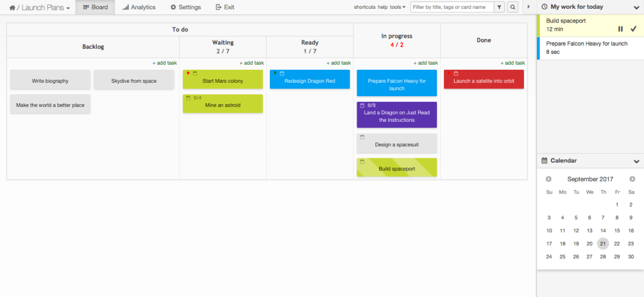Click the green priority arrow on Redesign Dragon Red
Image resolution: width=644 pixels, height=297 pixels.
[x=275, y=73]
